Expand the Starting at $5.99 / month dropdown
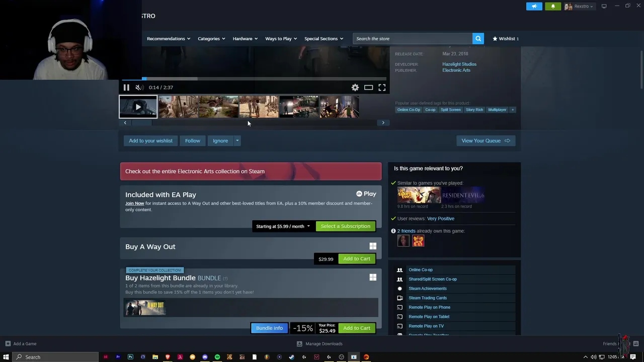The width and height of the screenshot is (644, 362). [x=283, y=226]
